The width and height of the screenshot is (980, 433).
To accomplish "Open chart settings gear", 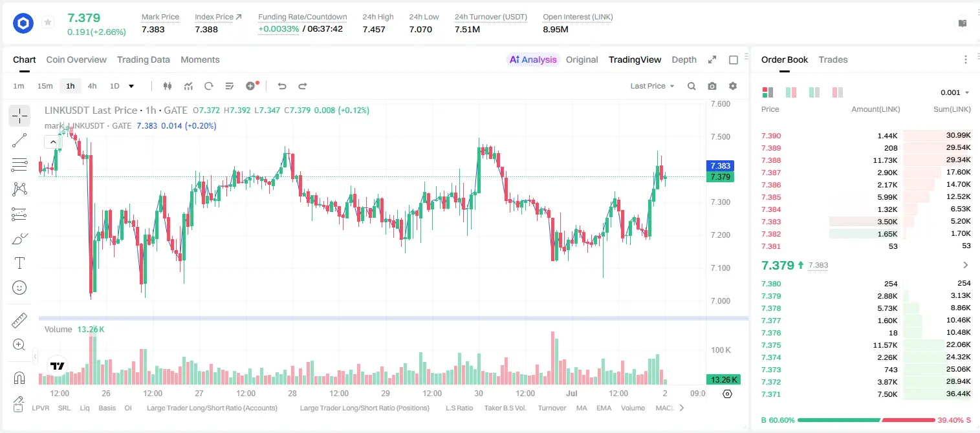I will [x=733, y=86].
